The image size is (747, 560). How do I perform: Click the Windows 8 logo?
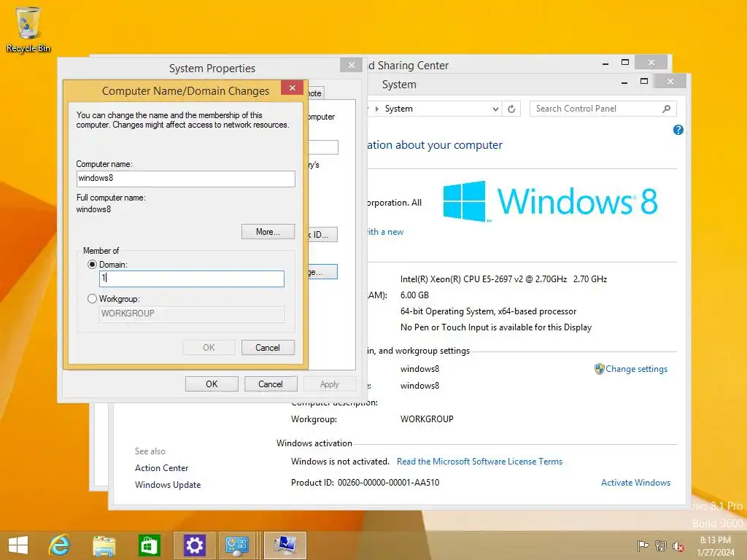click(x=550, y=201)
